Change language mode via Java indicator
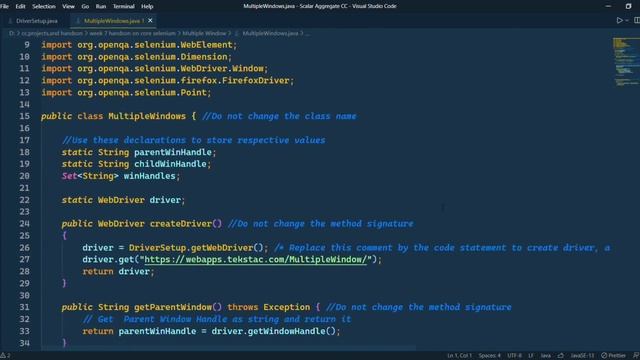640x360 pixels. pyautogui.click(x=546, y=356)
